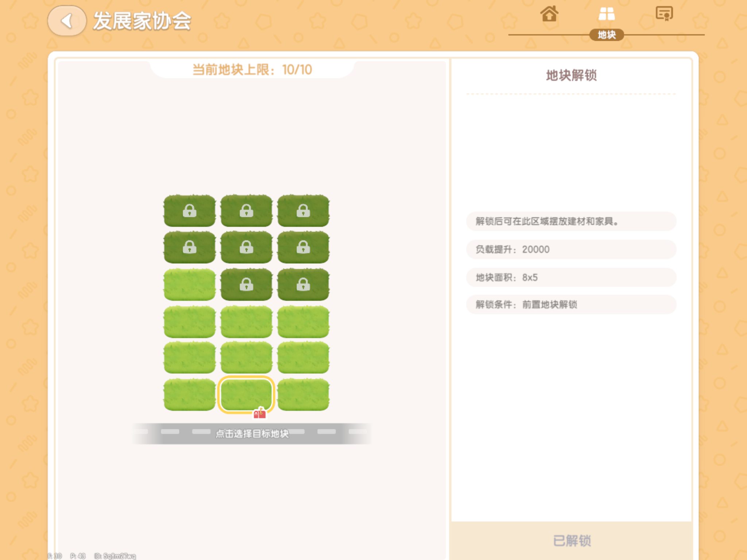This screenshot has width=747, height=560.
Task: Select locked plot, third row right
Action: tap(303, 284)
